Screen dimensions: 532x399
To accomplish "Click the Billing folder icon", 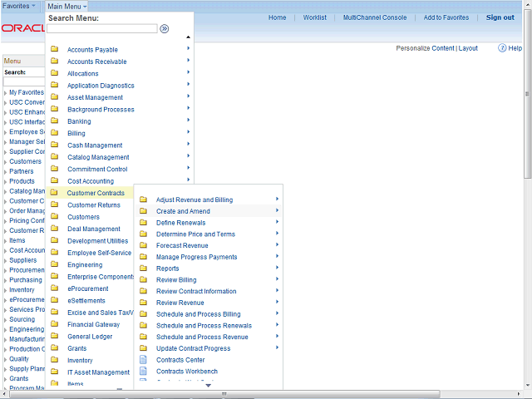I will click(x=54, y=133).
